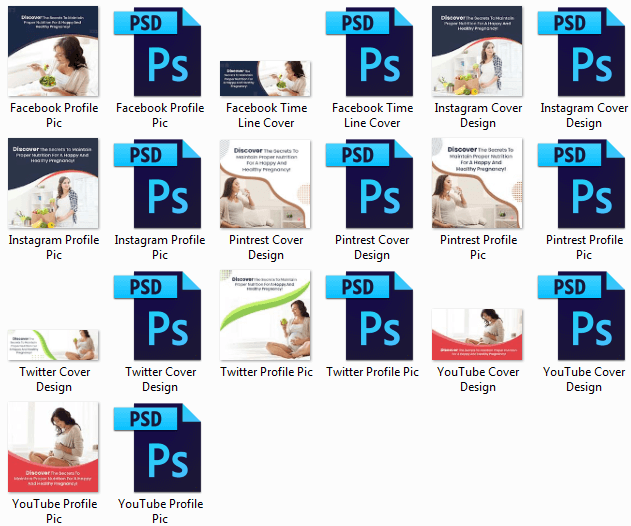Viewport: 631px width, 526px height.
Task: Click the YouTube Profile Pic image thumbnail
Action: (x=53, y=447)
